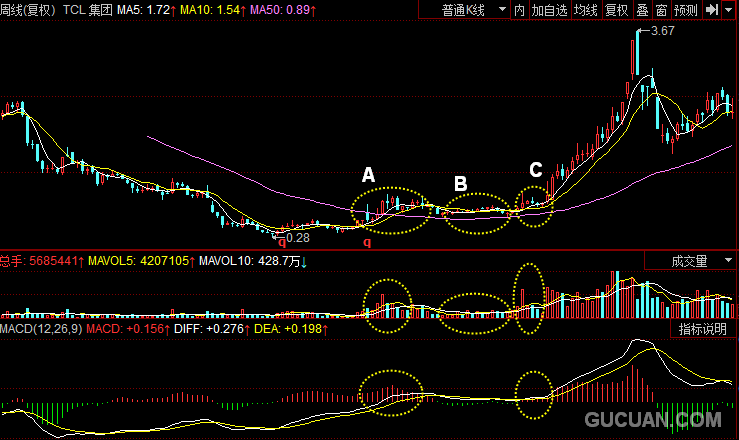The height and width of the screenshot is (440, 739).
Task: Open 指标说明 indicator description
Action: click(x=703, y=329)
